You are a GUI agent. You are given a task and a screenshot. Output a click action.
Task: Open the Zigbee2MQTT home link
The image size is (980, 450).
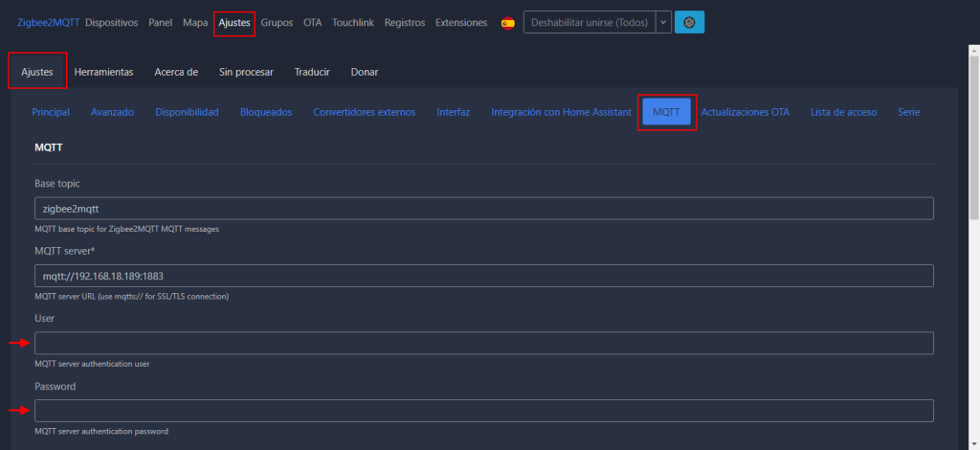pyautogui.click(x=48, y=22)
